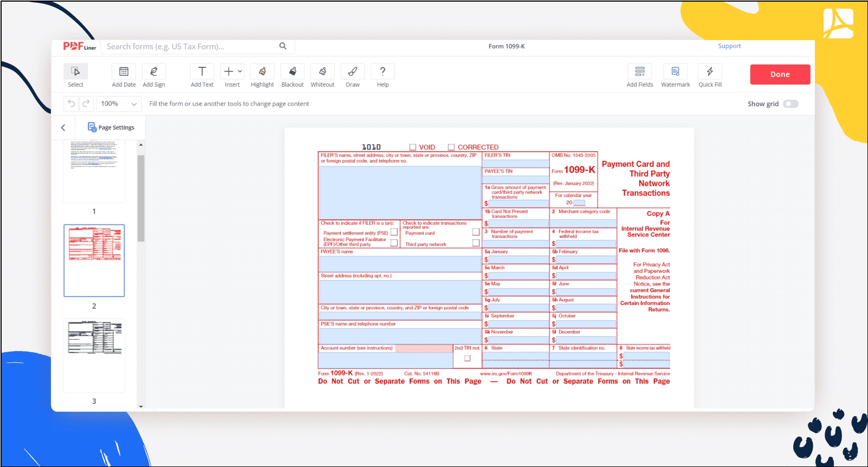Open Page Settings
This screenshot has height=467, width=868.
coord(111,127)
